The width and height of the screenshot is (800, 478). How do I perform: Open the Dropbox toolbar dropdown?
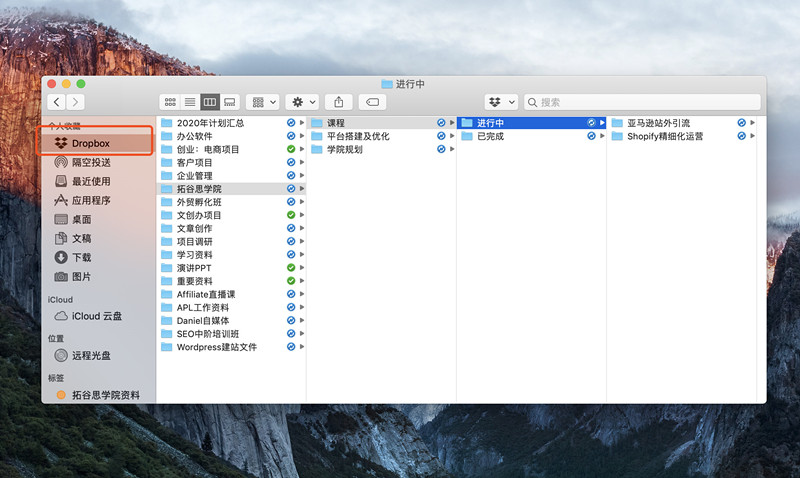click(501, 102)
